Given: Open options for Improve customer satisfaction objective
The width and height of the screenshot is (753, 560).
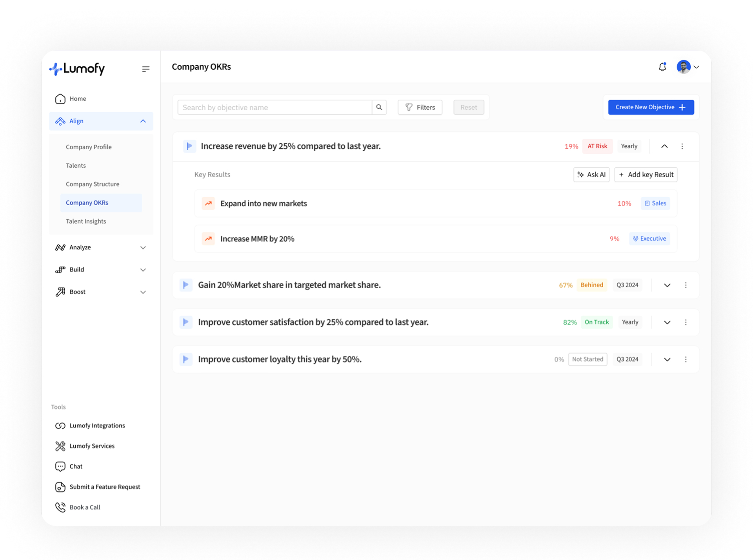Looking at the screenshot, I should pyautogui.click(x=686, y=322).
